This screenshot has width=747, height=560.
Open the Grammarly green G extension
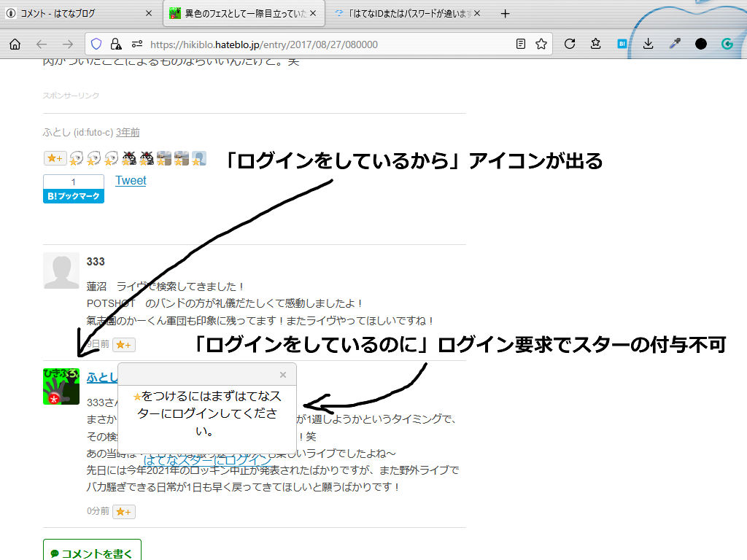(727, 44)
